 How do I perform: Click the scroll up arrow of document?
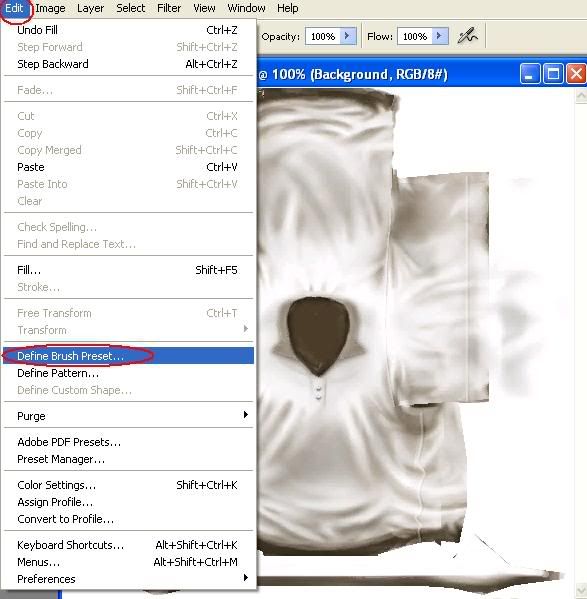pyautogui.click(x=581, y=96)
